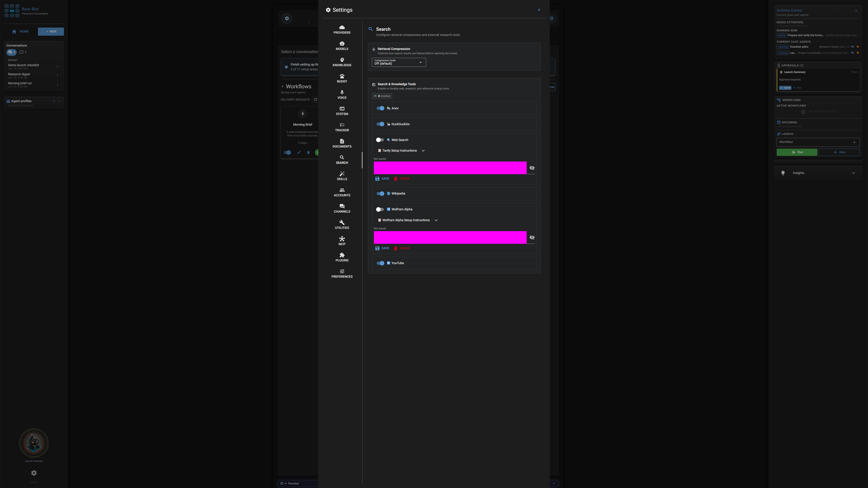Enable the Web Search tool
The image size is (868, 488).
tap(380, 140)
